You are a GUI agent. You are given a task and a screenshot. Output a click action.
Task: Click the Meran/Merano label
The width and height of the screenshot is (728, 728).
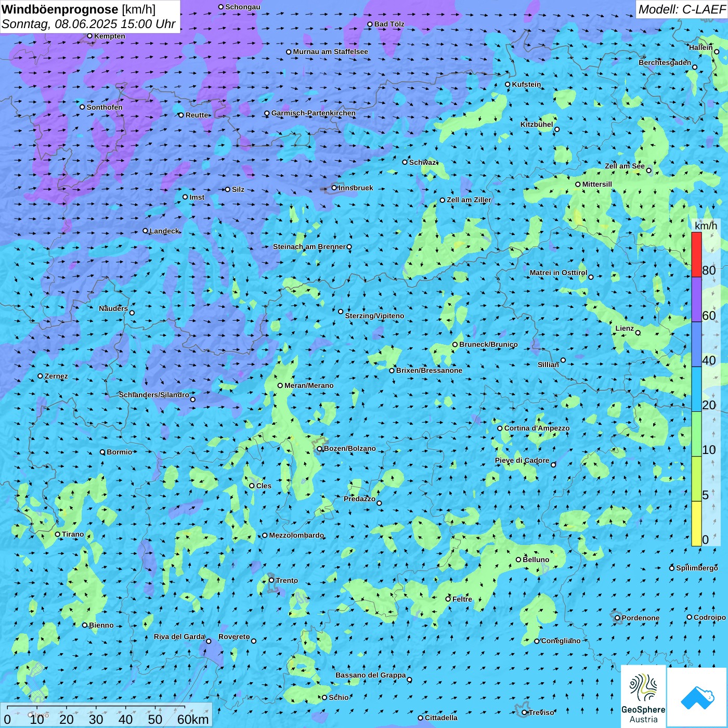pos(309,385)
